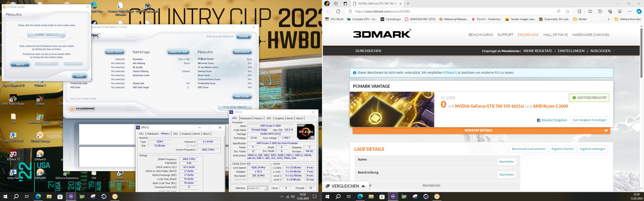644x201 pixels.
Task: Click Change Settings button
Action: point(178,52)
